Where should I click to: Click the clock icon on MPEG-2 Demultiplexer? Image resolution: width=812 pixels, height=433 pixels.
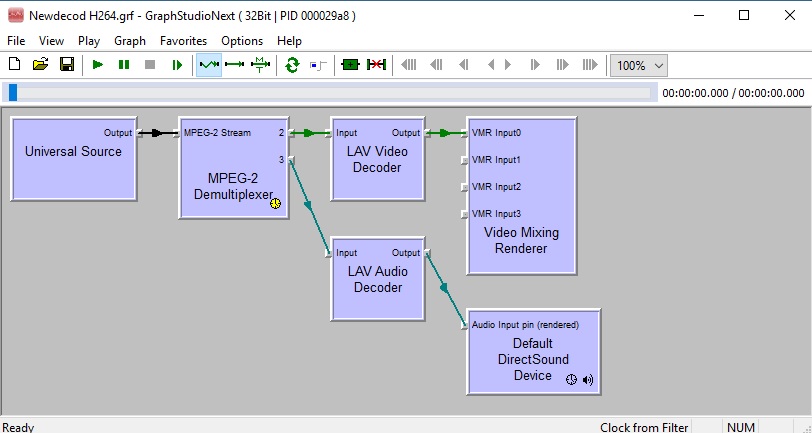tap(276, 204)
